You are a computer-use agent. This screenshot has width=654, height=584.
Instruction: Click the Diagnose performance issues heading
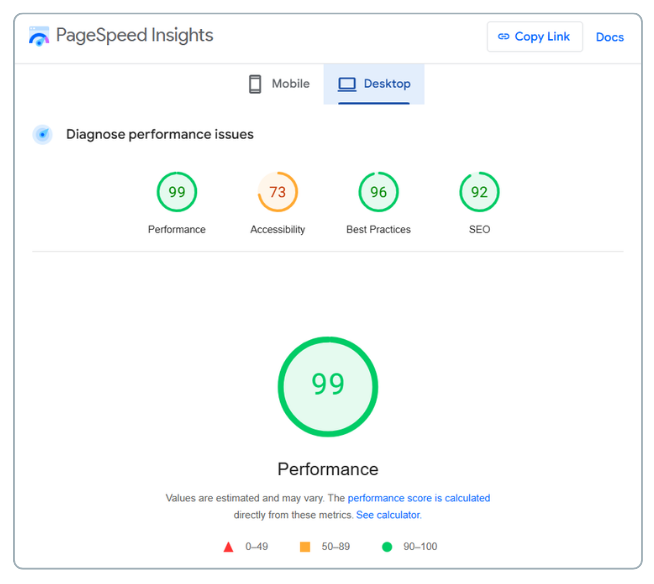pos(160,134)
